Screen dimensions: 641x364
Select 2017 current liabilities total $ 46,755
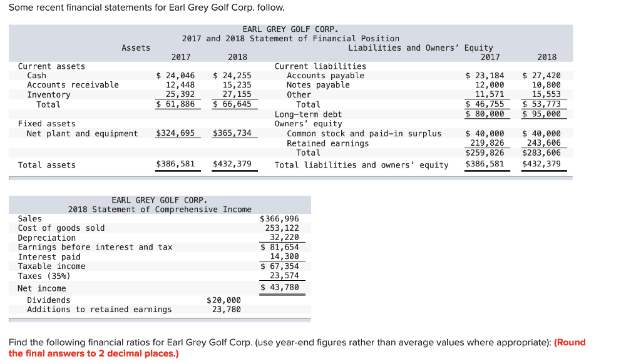485,104
